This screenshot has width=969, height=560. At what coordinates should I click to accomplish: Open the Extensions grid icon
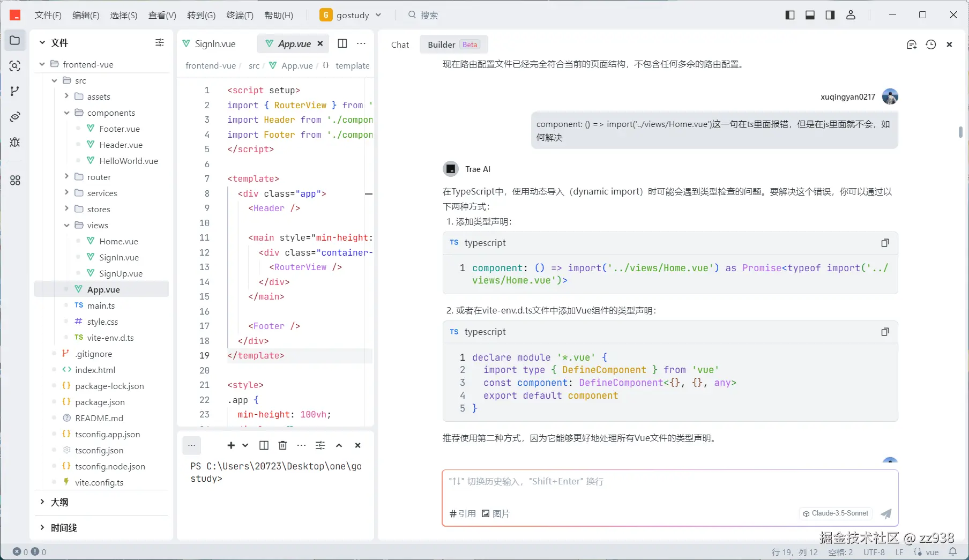click(x=15, y=181)
